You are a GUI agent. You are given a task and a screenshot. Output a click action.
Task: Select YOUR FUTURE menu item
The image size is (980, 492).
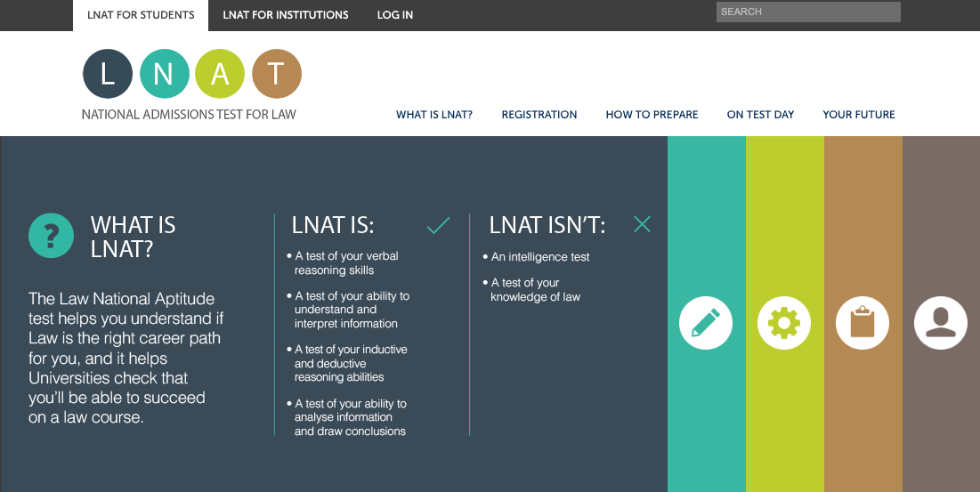coord(859,114)
